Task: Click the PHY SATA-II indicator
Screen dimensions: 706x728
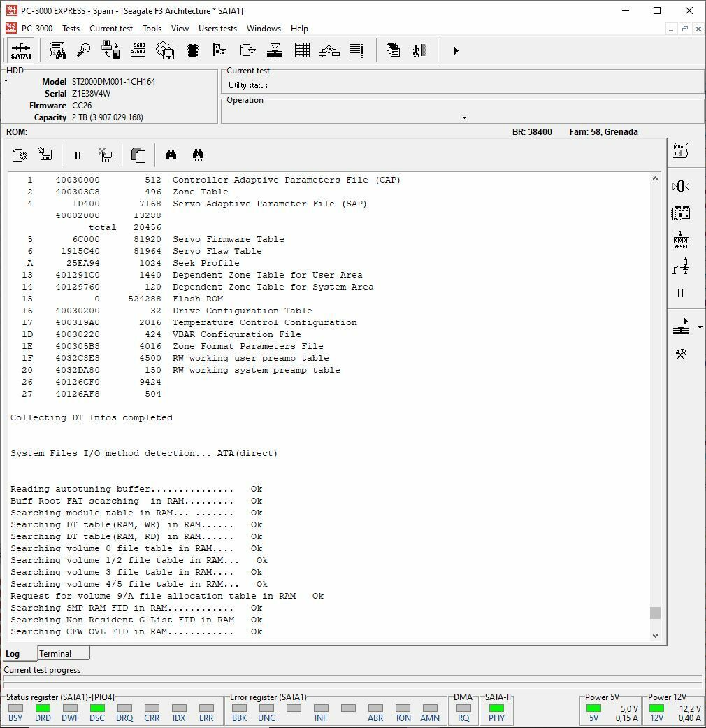Action: tap(496, 708)
